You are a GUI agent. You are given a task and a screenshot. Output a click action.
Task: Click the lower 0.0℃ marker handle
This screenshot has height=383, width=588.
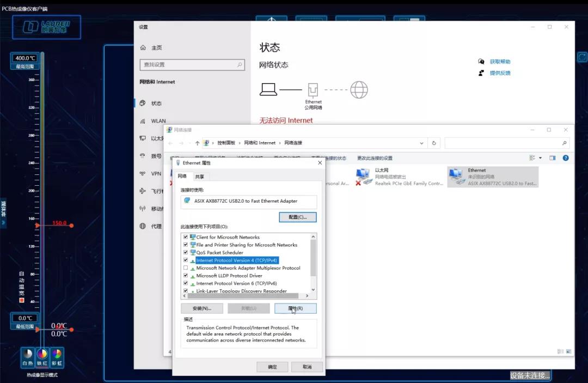click(x=71, y=330)
